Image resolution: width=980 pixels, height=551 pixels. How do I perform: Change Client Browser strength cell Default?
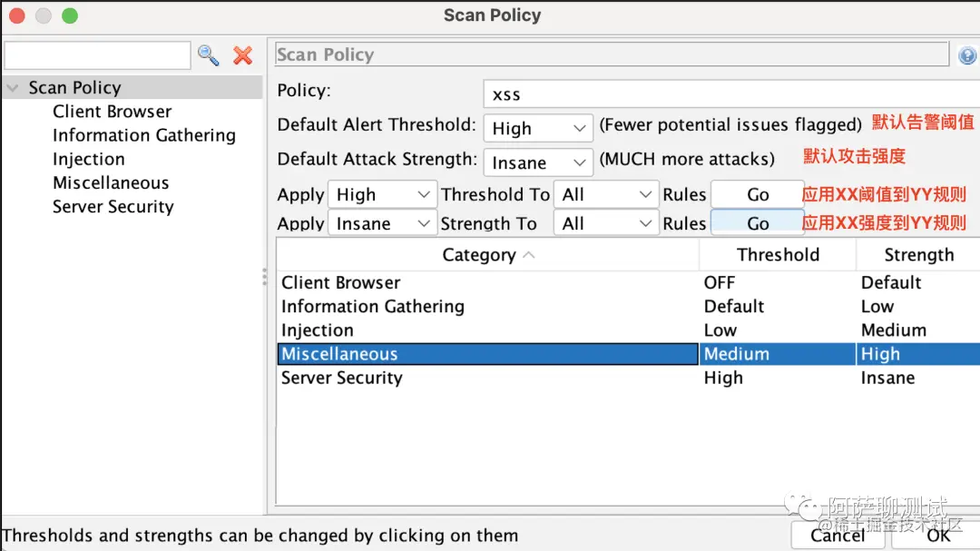918,282
